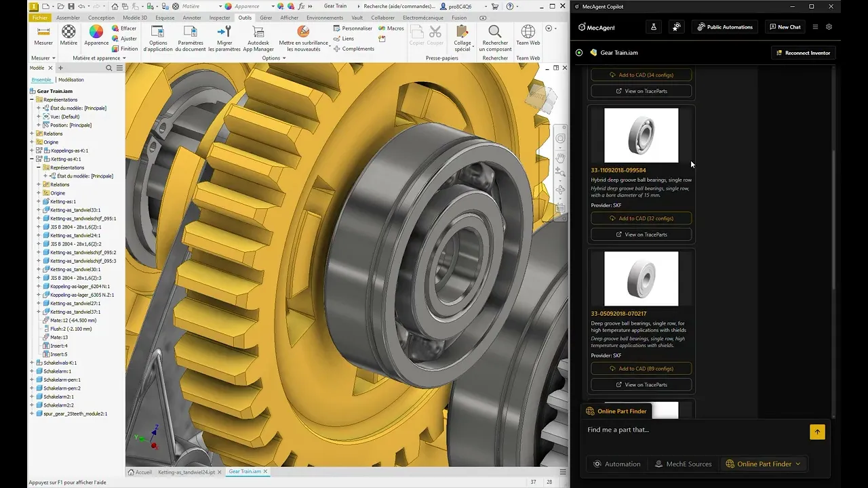Switch to Ketting-as_tandwiel24.ipt document tab
Image resolution: width=868 pixels, height=488 pixels.
186,472
